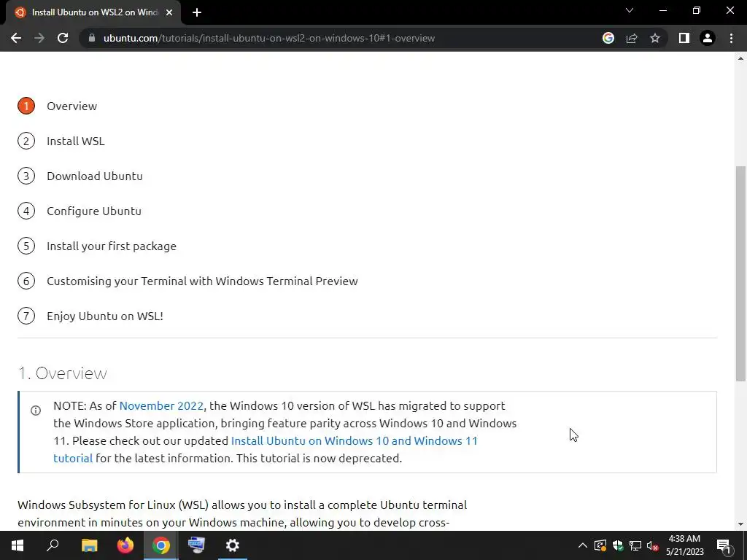Screen dimensions: 747x560
Task: Click the address bar URL
Action: (269, 38)
